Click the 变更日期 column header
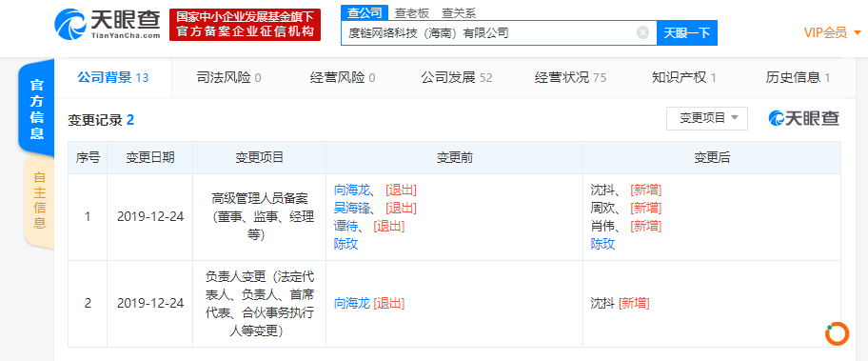This screenshot has height=361, width=868. (150, 158)
